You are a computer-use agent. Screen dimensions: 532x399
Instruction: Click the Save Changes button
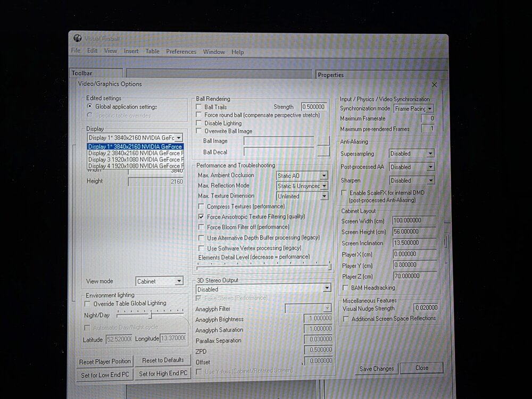(x=377, y=369)
